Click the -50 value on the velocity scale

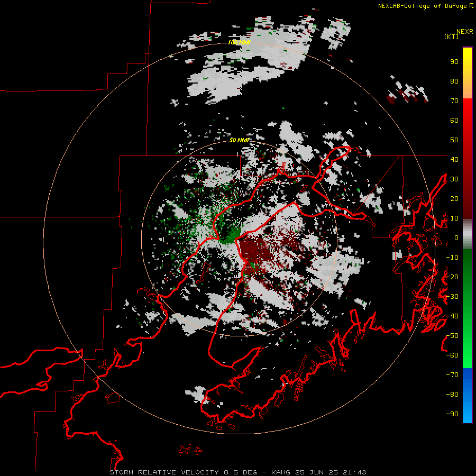coord(452,335)
